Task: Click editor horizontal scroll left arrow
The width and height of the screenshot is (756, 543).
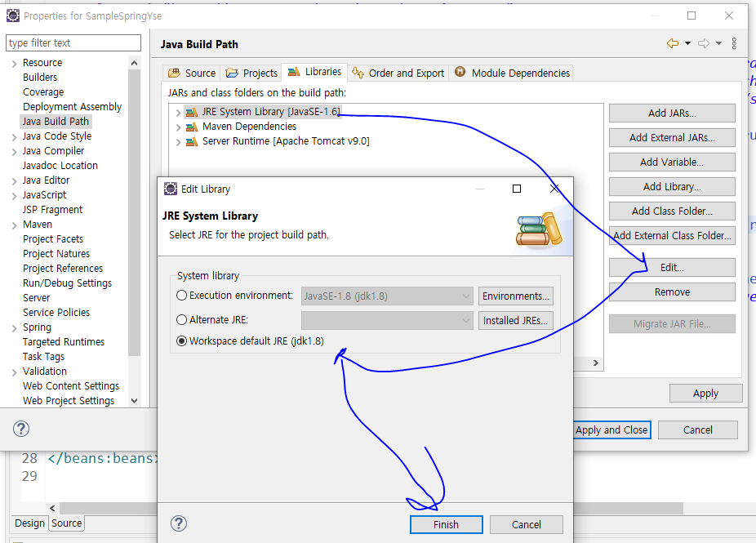Action: (x=52, y=508)
